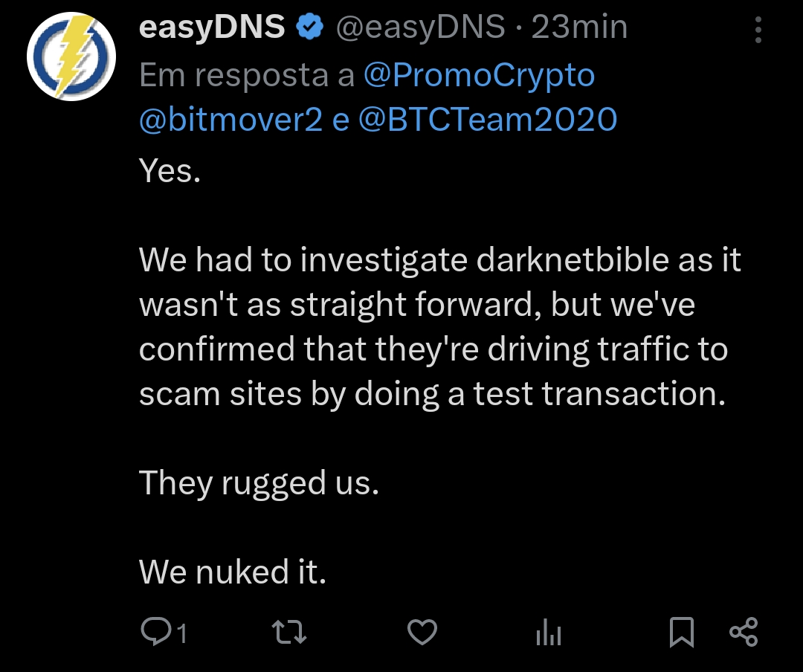This screenshot has height=672, width=803.
Task: Repost this tweet with the retweet icon
Action: pyautogui.click(x=288, y=632)
